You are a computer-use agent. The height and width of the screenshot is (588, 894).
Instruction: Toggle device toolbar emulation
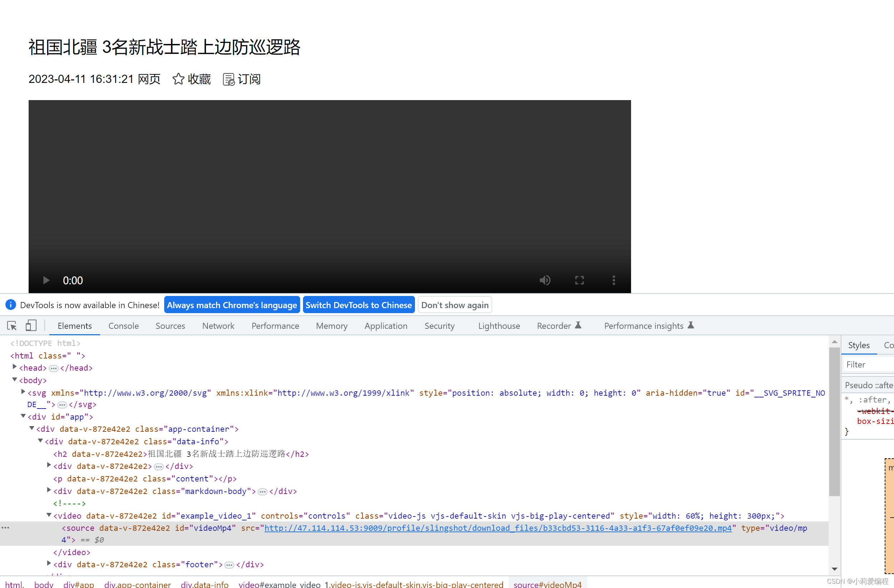coord(31,326)
